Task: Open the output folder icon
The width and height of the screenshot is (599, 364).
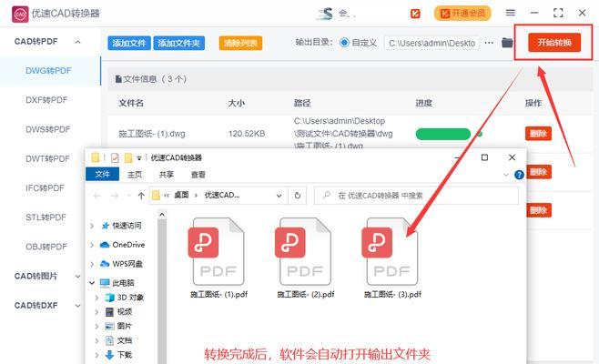Action: [x=507, y=43]
